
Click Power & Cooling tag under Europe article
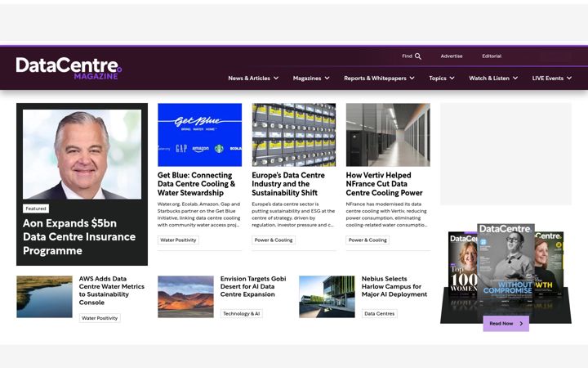point(274,240)
